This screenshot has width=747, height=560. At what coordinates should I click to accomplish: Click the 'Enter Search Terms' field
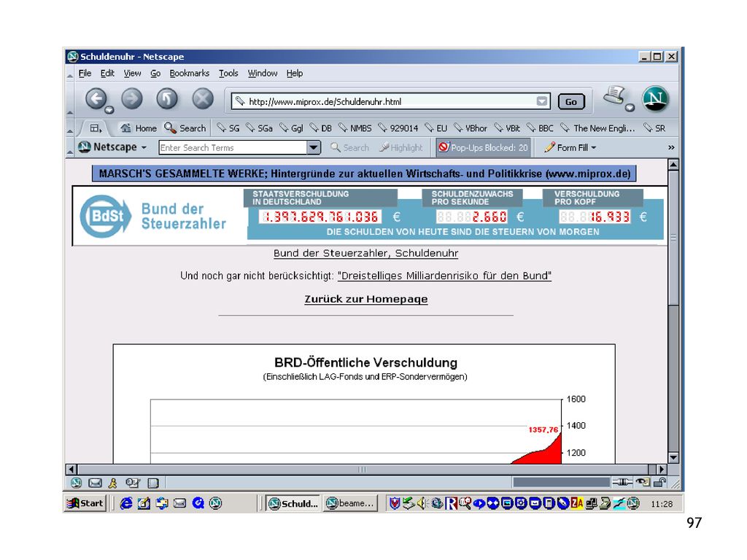[233, 147]
